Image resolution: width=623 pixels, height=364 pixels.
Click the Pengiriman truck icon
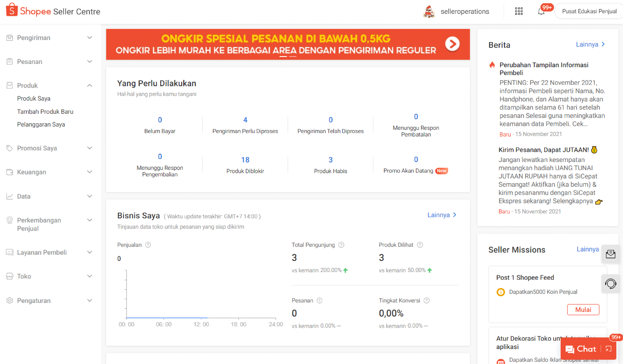(9, 38)
